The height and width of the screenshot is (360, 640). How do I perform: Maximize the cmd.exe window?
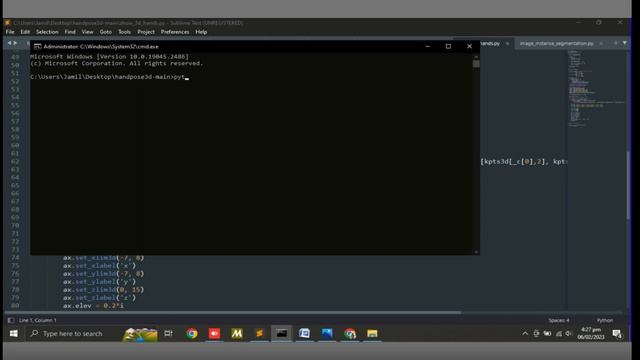448,47
